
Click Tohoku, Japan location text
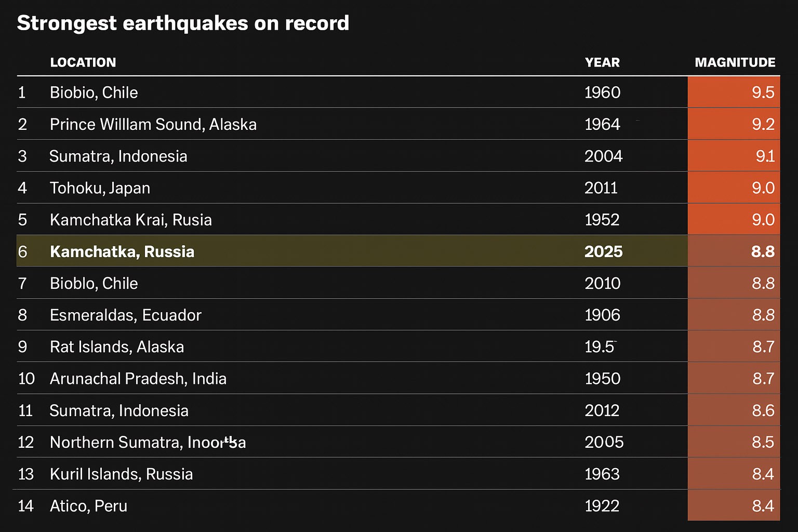click(100, 188)
